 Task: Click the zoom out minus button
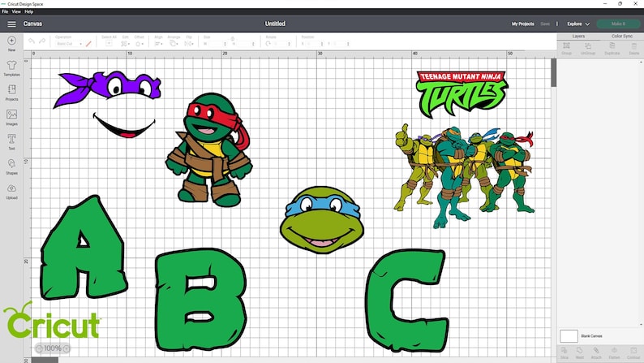click(39, 348)
